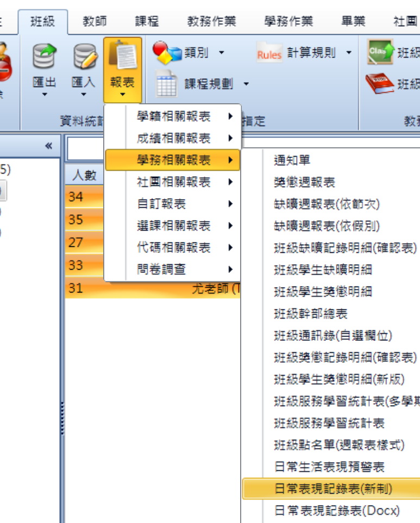Open the 匯入 dropdown arrow
Screen dimensions: 420x523
click(83, 95)
